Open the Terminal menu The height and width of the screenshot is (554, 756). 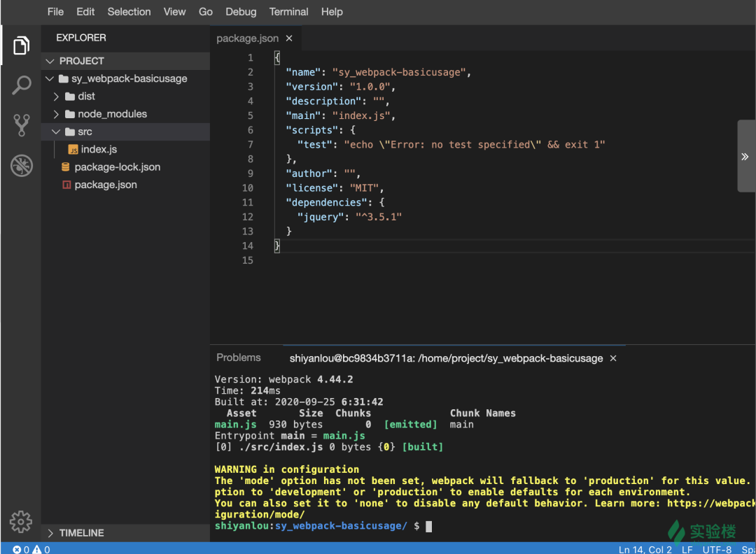[288, 12]
